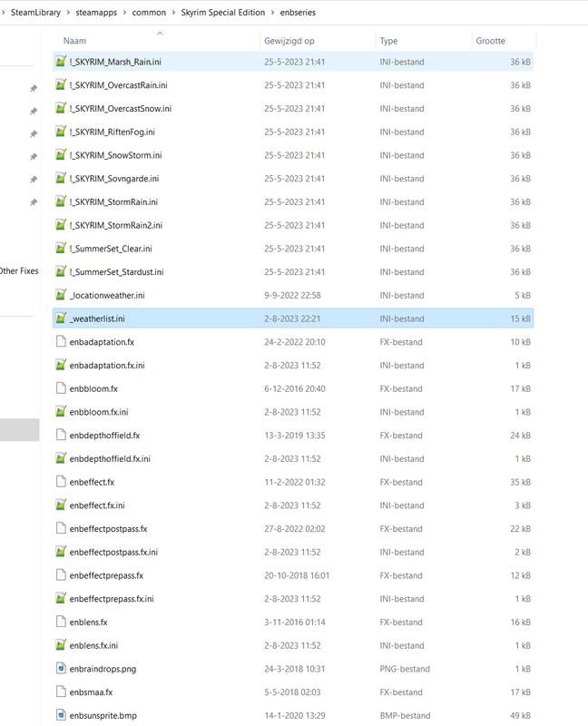Expand the chevron before common breadcrumb
The height and width of the screenshot is (726, 588).
pos(125,13)
